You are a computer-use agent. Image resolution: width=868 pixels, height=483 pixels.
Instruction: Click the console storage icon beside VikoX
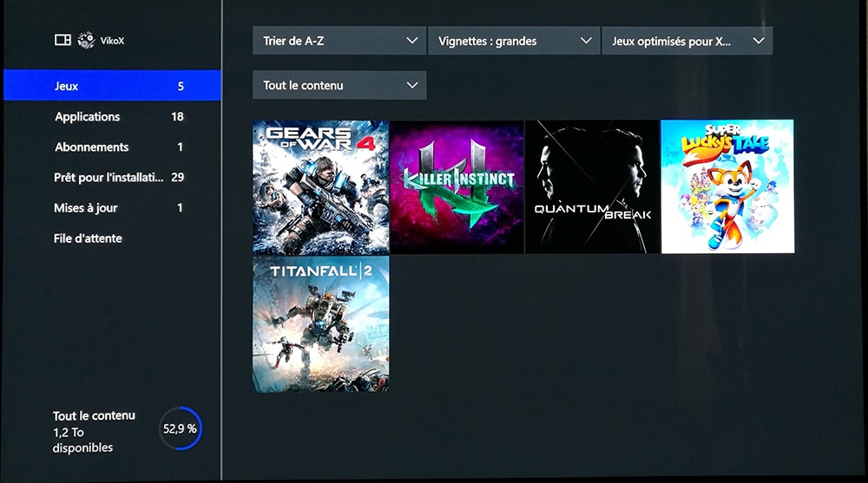pos(62,40)
